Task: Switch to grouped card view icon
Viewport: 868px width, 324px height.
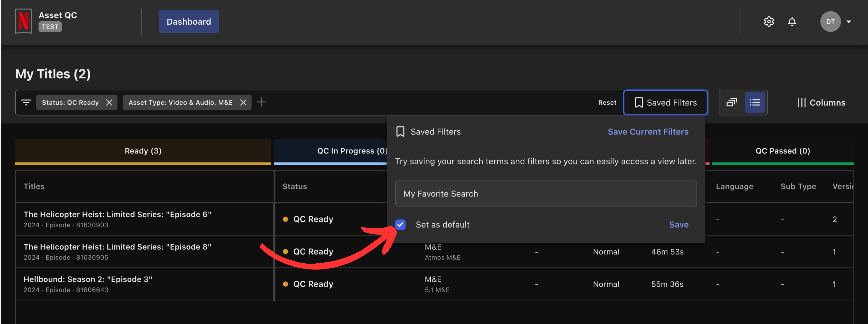Action: click(x=731, y=102)
